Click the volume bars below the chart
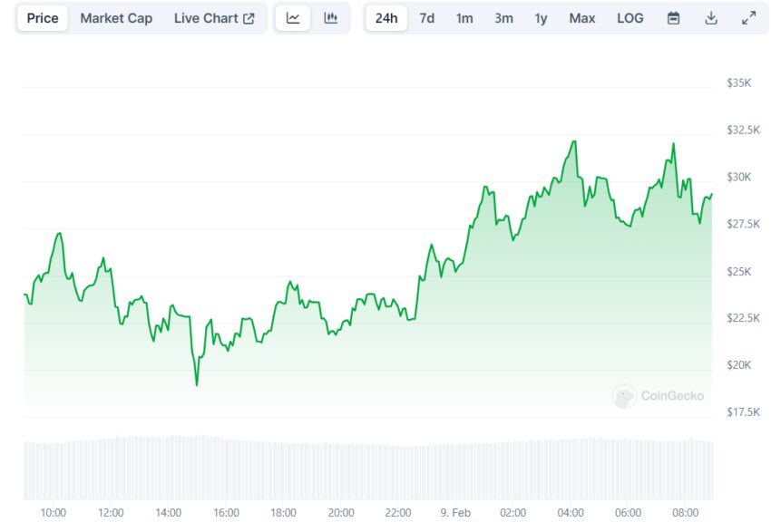The image size is (771, 532). (363, 467)
